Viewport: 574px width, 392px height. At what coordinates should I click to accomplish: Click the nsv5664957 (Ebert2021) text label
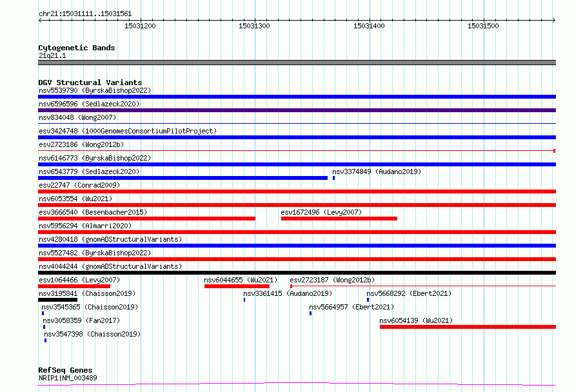click(351, 307)
